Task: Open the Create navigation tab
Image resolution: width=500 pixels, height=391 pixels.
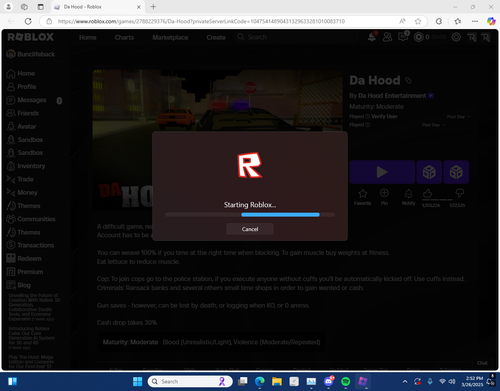Action: [216, 37]
